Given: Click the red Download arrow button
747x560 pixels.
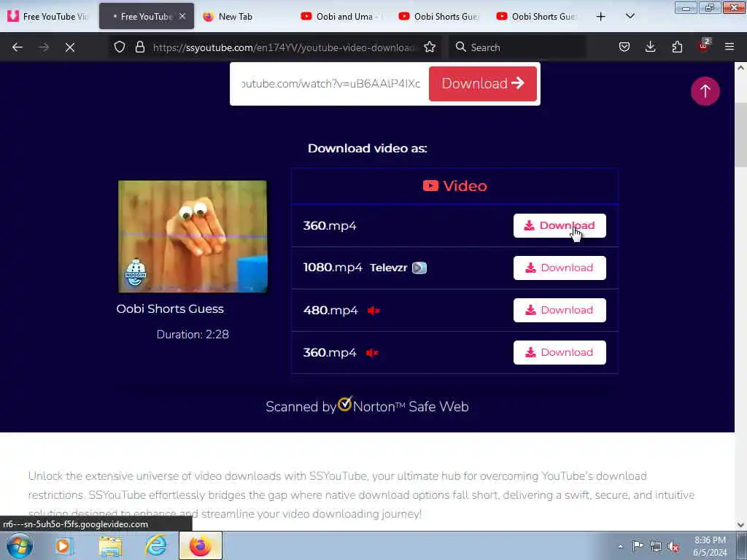Looking at the screenshot, I should coord(483,84).
